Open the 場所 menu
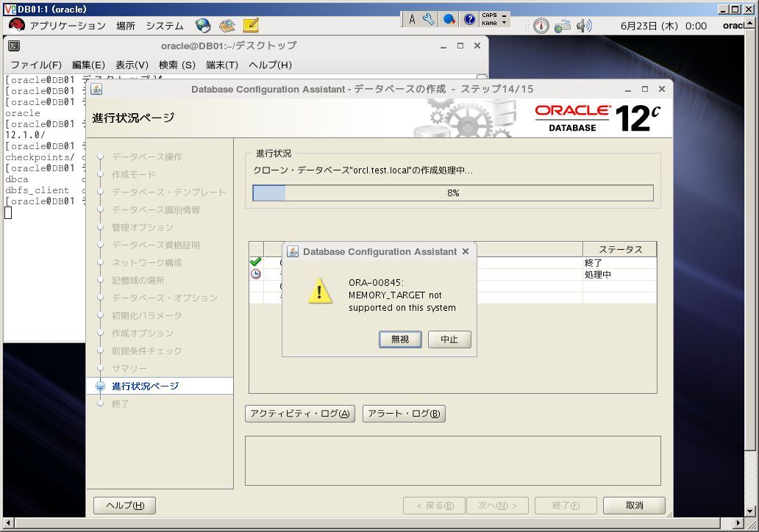Image resolution: width=759 pixels, height=532 pixels. point(125,26)
